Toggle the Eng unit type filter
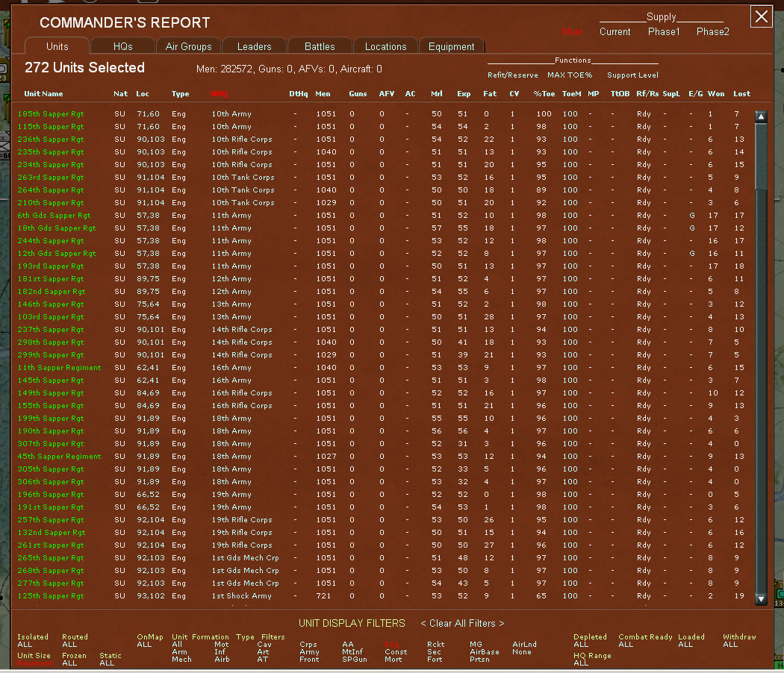This screenshot has width=784, height=673. pyautogui.click(x=391, y=645)
